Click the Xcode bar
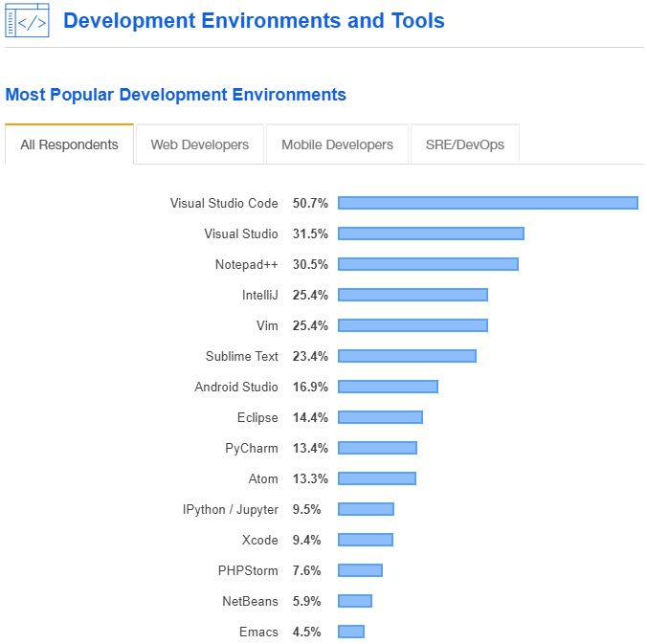Viewport: 647px width, 644px height. [x=366, y=540]
